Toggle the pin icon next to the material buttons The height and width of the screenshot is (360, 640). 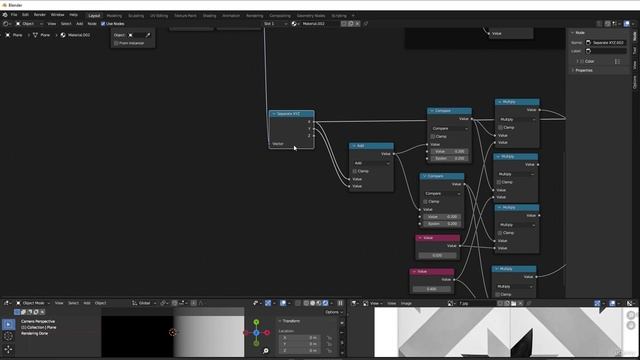(366, 24)
